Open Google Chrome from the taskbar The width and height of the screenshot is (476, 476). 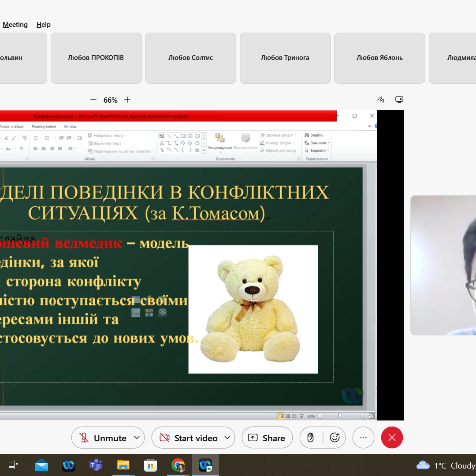[178, 465]
